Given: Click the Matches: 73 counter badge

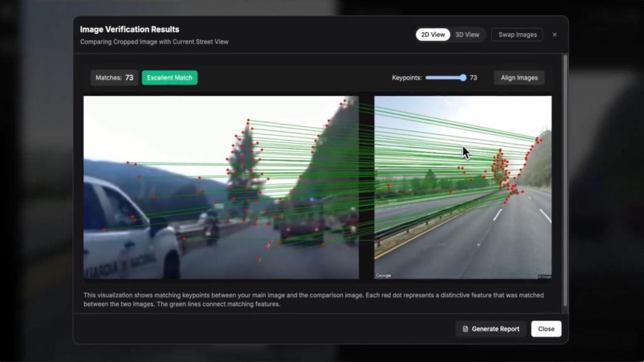Looking at the screenshot, I should pyautogui.click(x=114, y=77).
